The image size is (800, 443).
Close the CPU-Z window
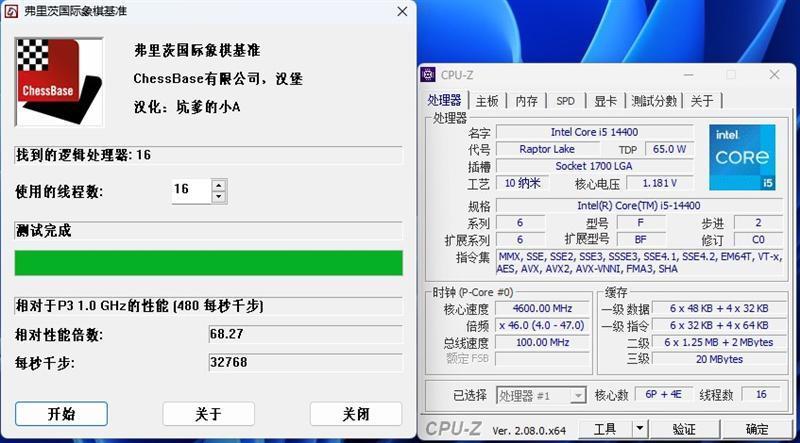pyautogui.click(x=774, y=75)
